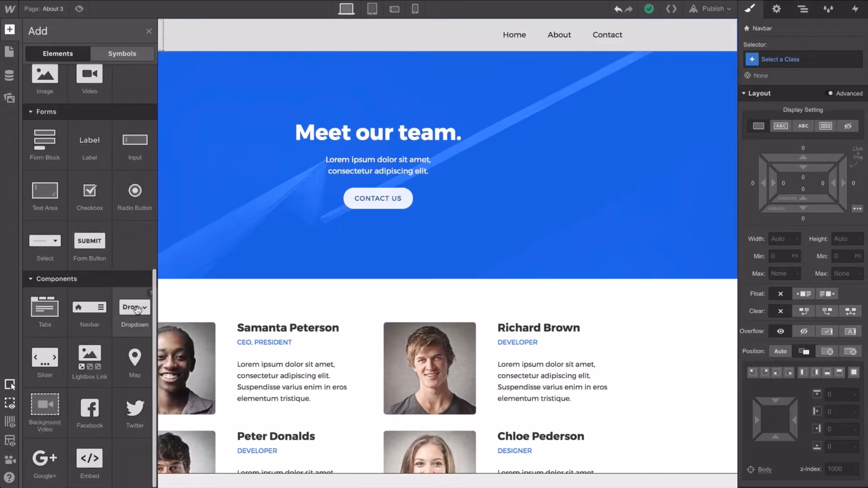The width and height of the screenshot is (868, 488).
Task: Switch to desktop viewport
Action: pyautogui.click(x=346, y=8)
